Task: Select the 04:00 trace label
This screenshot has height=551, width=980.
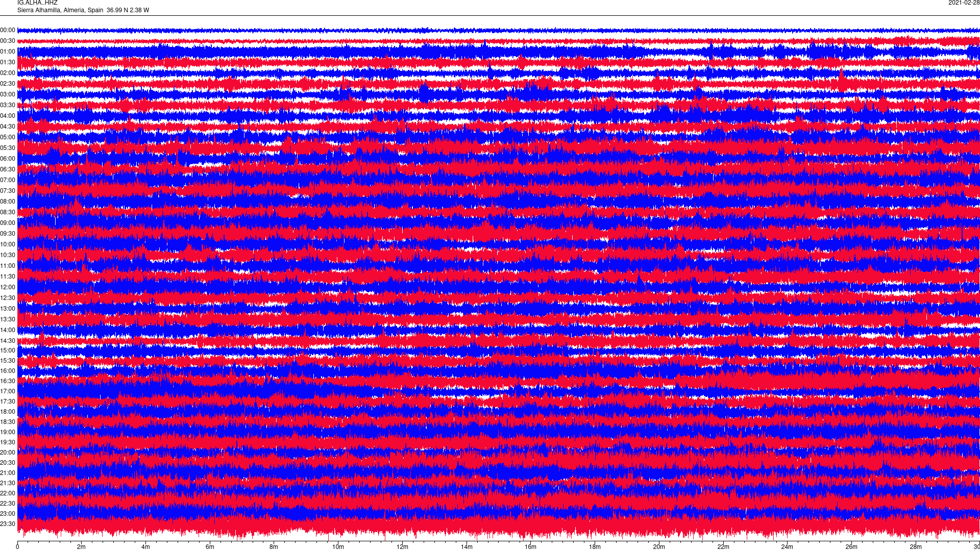Action: click(8, 116)
